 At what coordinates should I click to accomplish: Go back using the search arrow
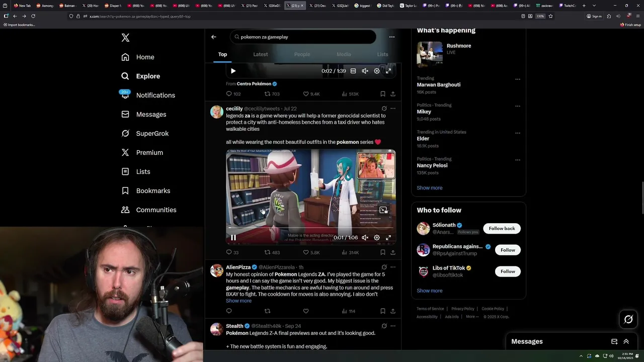(214, 37)
